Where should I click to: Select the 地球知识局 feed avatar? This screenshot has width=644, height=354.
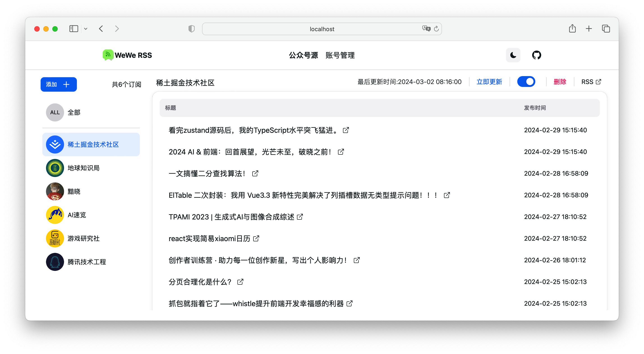coord(55,168)
